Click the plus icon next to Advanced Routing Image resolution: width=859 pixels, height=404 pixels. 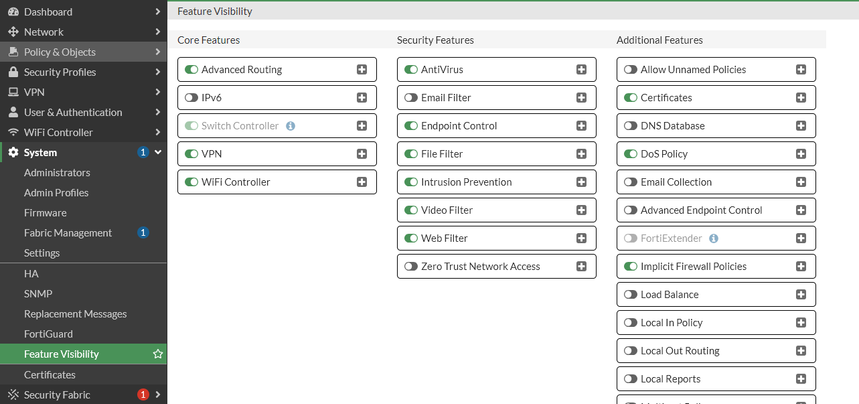[362, 70]
